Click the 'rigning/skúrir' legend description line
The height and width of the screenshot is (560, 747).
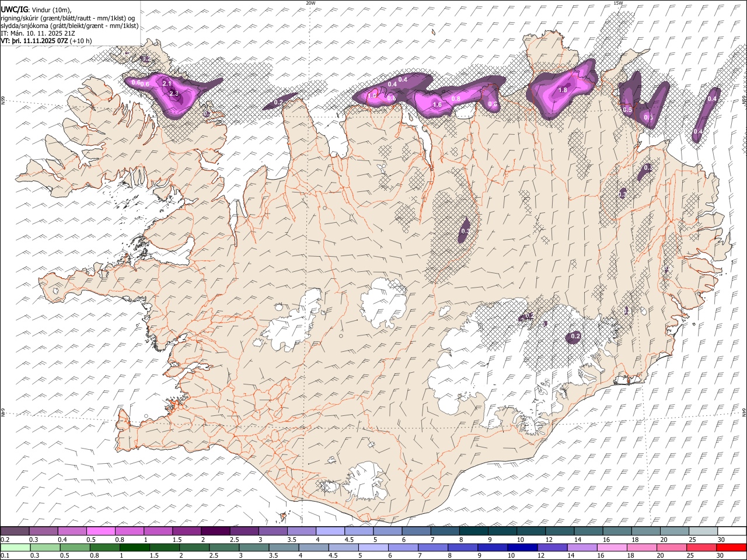click(67, 17)
